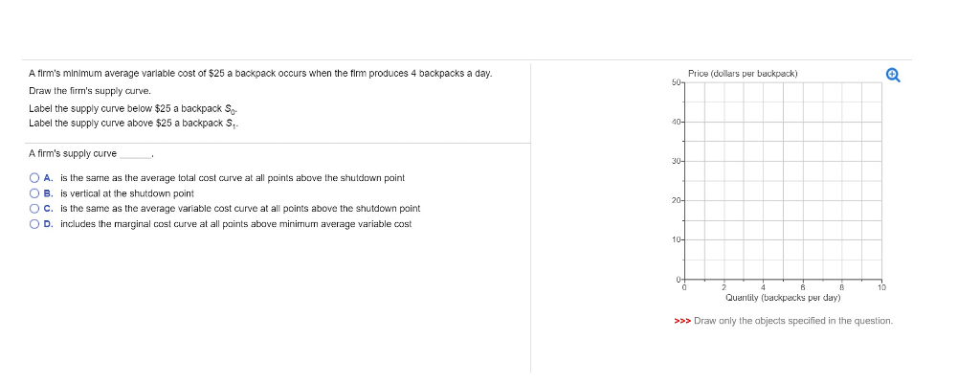Select radio button for option B

pos(34,192)
